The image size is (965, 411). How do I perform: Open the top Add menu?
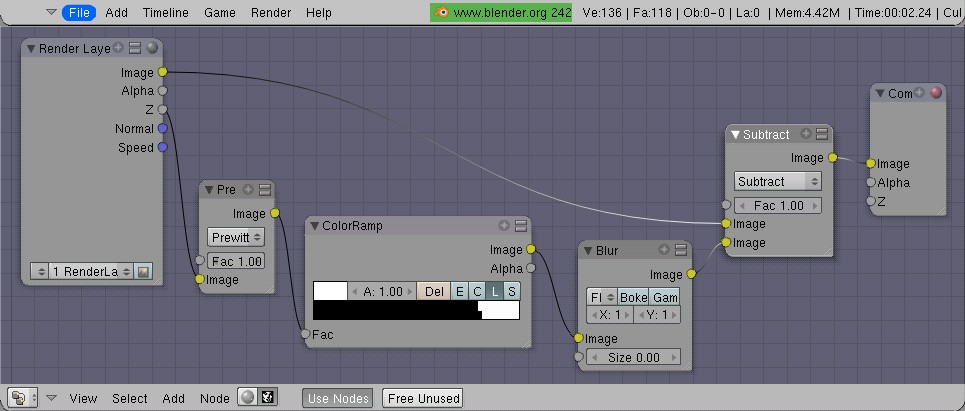pyautogui.click(x=117, y=12)
